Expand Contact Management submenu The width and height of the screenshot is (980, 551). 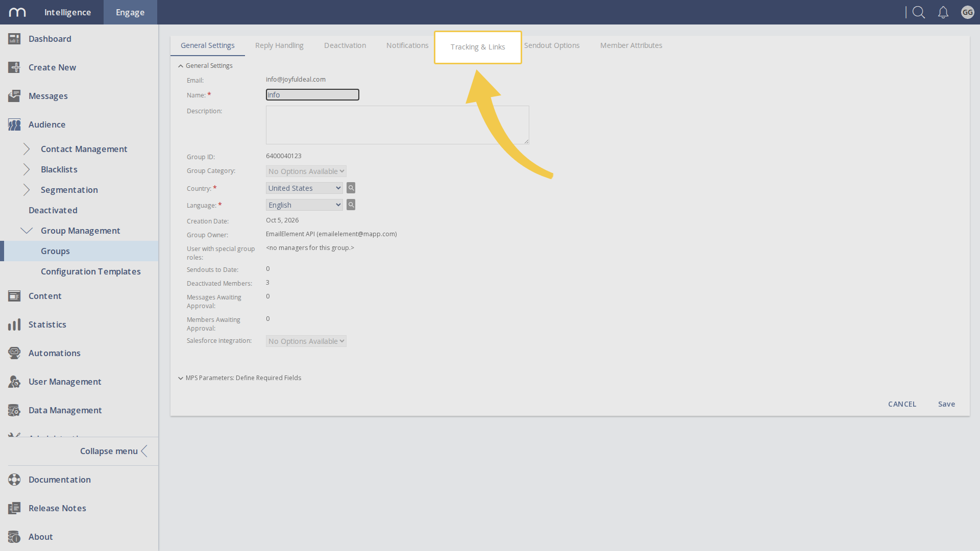tap(27, 149)
